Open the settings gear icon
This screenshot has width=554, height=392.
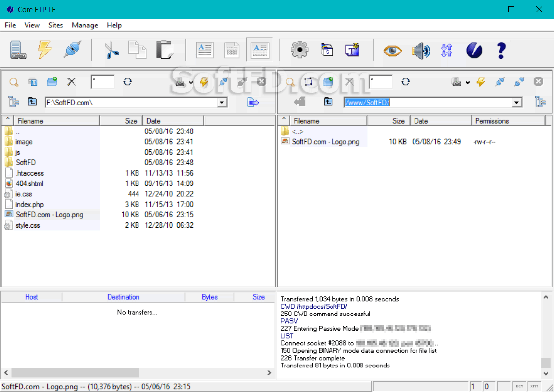299,50
